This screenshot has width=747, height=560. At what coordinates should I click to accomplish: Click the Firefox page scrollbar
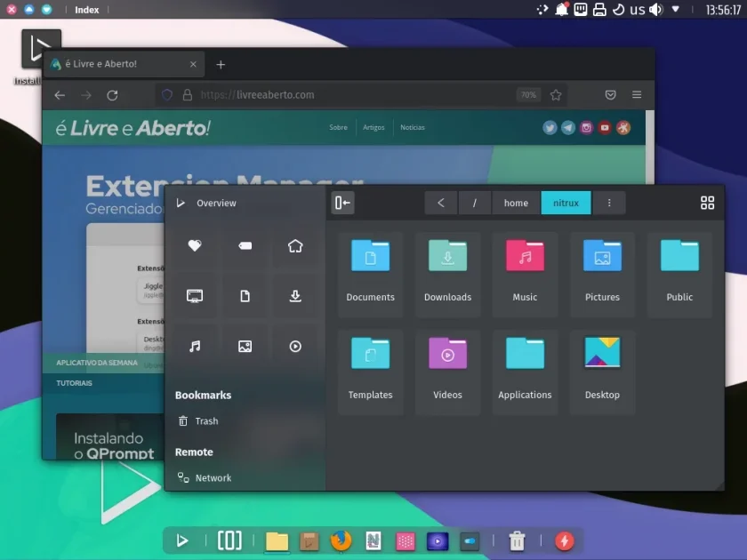(650, 148)
